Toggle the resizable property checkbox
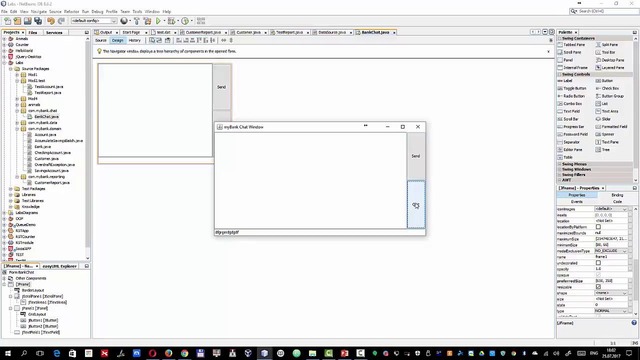The width and height of the screenshot is (640, 360). 598,287
